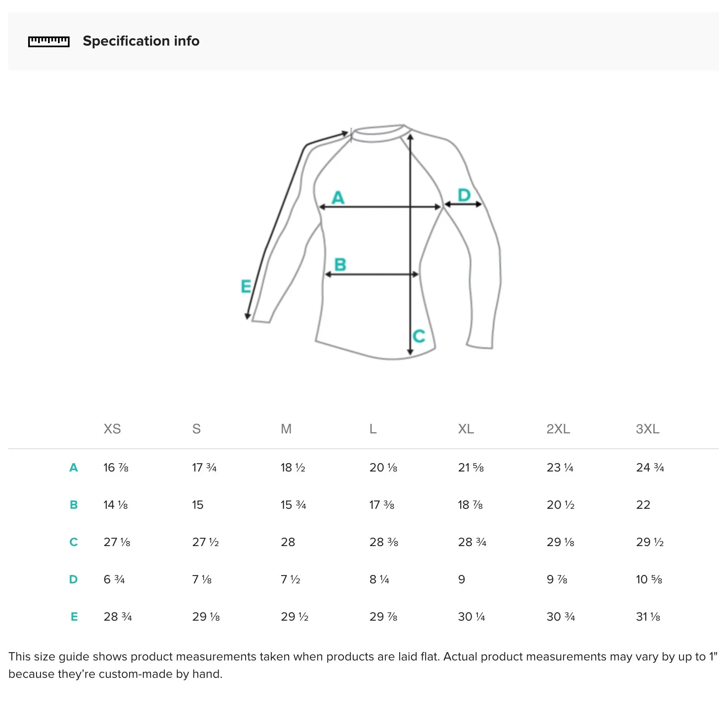Click the size S sleeve value 29 ⅛
Image resolution: width=728 pixels, height=706 pixels.
[206, 617]
